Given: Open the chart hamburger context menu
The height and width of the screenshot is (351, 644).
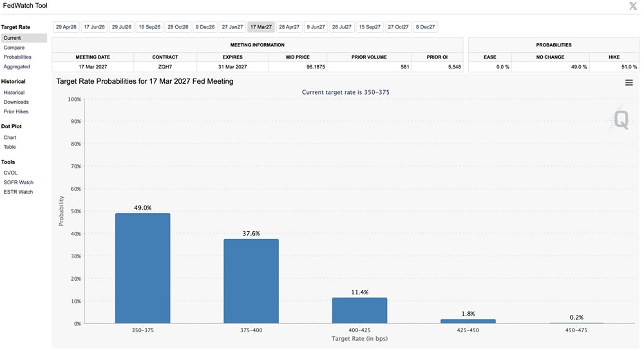Looking at the screenshot, I should pos(629,82).
